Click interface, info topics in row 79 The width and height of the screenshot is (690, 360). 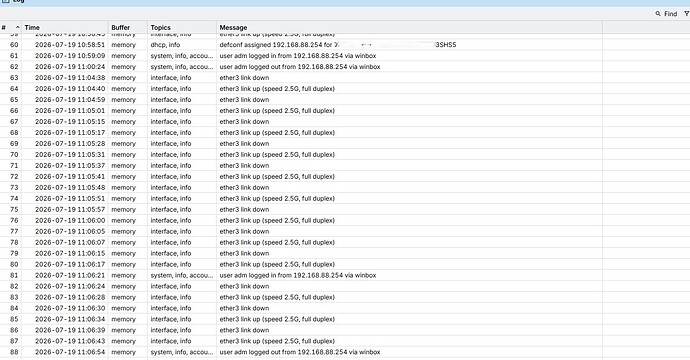point(171,253)
